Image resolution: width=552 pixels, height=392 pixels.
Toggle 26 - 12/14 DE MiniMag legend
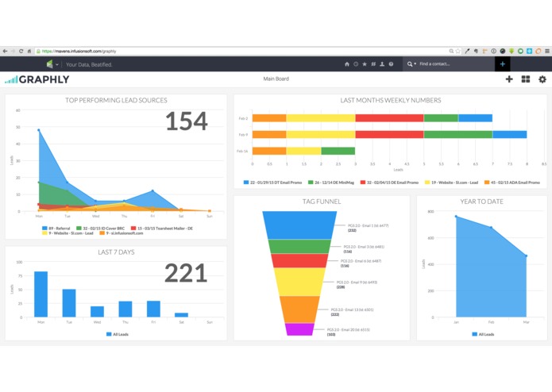click(331, 183)
